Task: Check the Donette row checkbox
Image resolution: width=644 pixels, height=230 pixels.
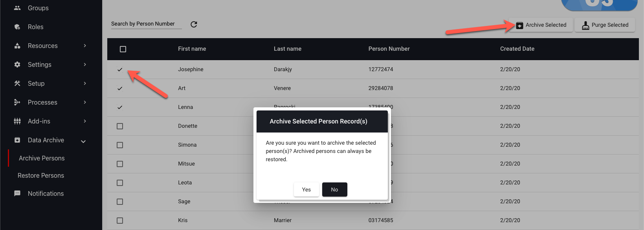Action: click(x=120, y=126)
